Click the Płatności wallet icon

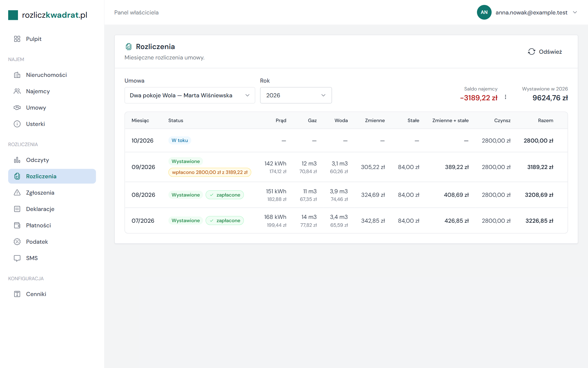pyautogui.click(x=17, y=225)
